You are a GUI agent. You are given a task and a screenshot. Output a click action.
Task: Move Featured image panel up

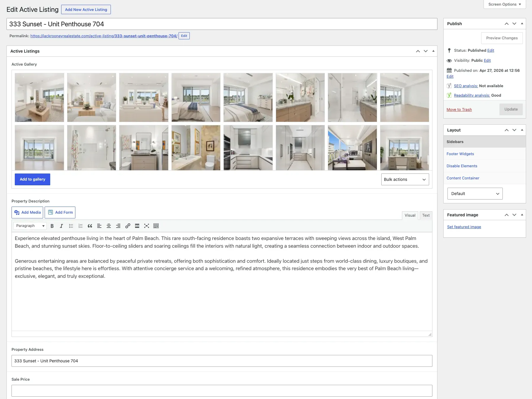click(507, 215)
